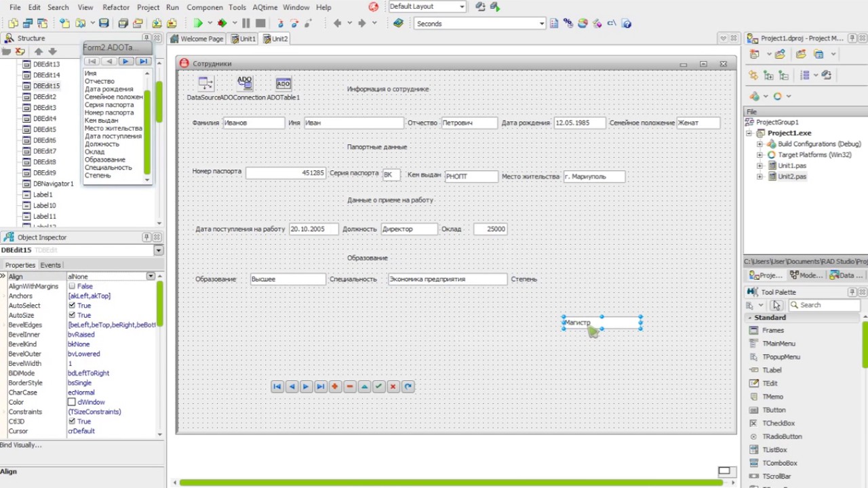Open the Default Layout dropdown
This screenshot has height=488, width=868.
coord(462,7)
